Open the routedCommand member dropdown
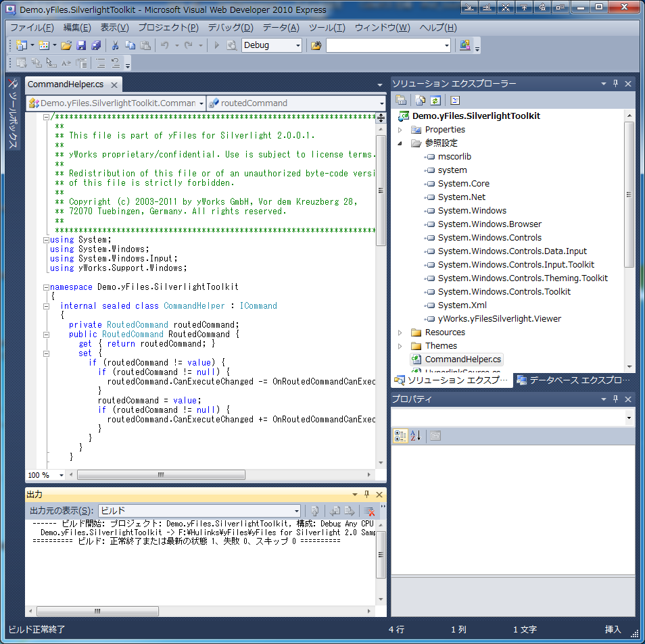Screen dimensions: 645x644 pos(382,103)
